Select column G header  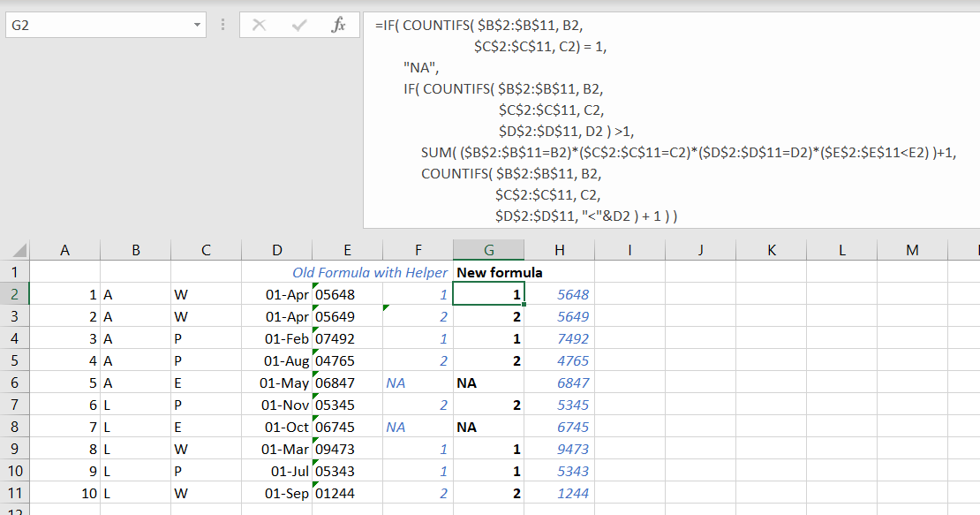(489, 250)
